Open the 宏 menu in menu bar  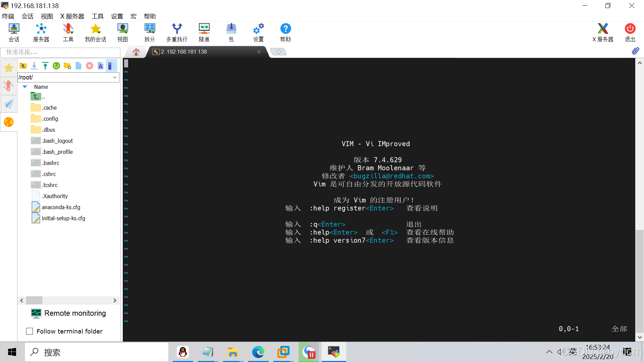[x=133, y=16]
